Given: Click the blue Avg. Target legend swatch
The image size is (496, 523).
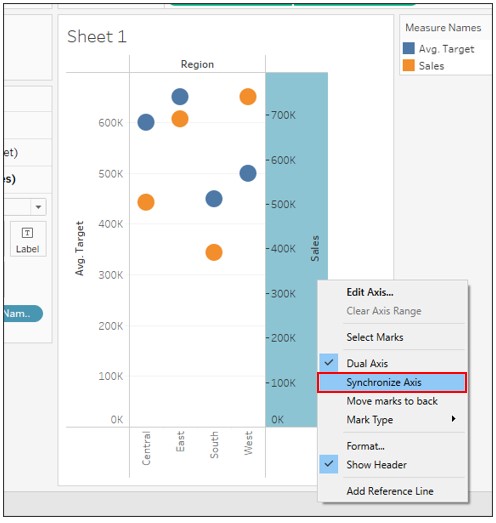Looking at the screenshot, I should tap(408, 48).
